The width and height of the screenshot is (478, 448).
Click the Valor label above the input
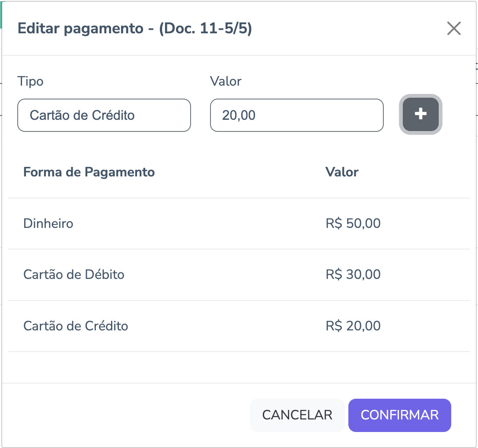coord(226,81)
